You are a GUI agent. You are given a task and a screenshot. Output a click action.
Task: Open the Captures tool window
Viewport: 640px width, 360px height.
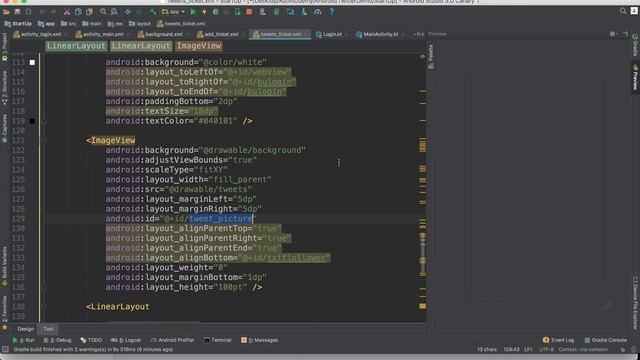[x=4, y=128]
